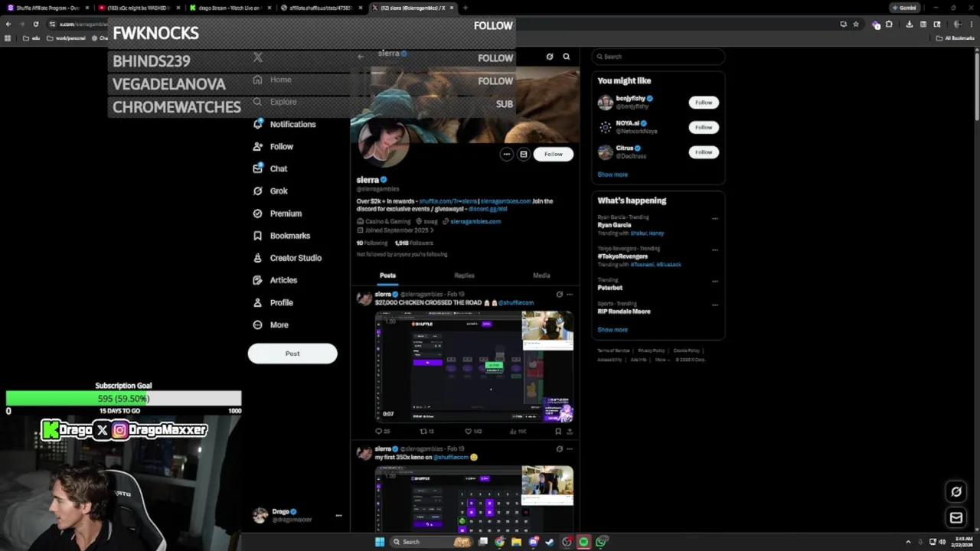Open Creator Studio in the sidebar
Screen dimensions: 980x551
tap(287, 258)
